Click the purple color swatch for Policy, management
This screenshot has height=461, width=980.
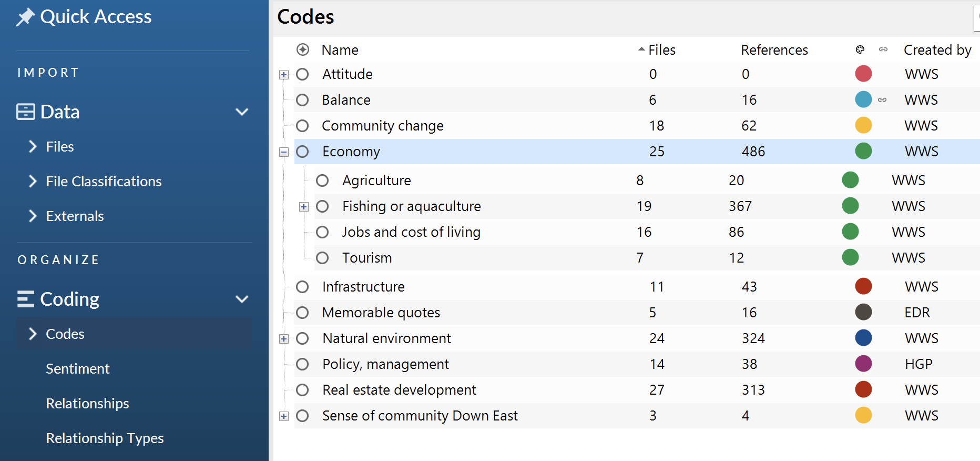click(863, 364)
